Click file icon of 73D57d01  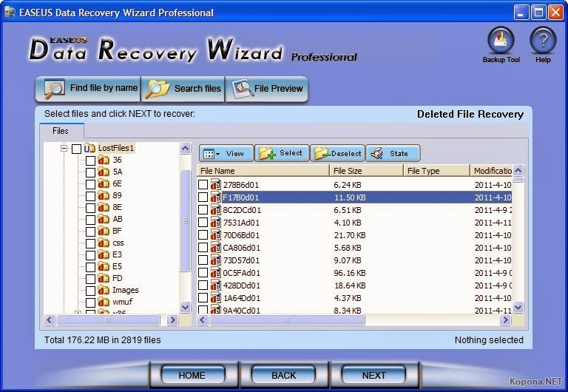(x=215, y=260)
